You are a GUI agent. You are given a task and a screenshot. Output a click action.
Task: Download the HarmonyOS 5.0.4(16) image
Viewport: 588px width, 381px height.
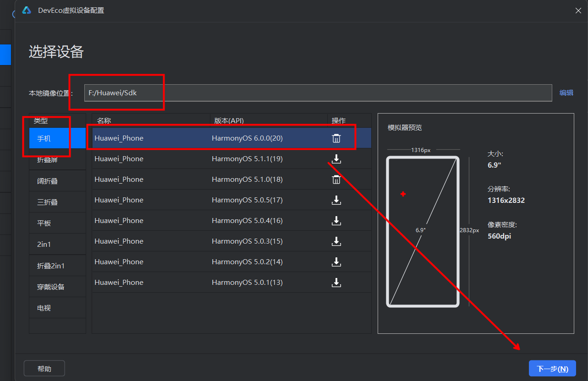point(336,221)
